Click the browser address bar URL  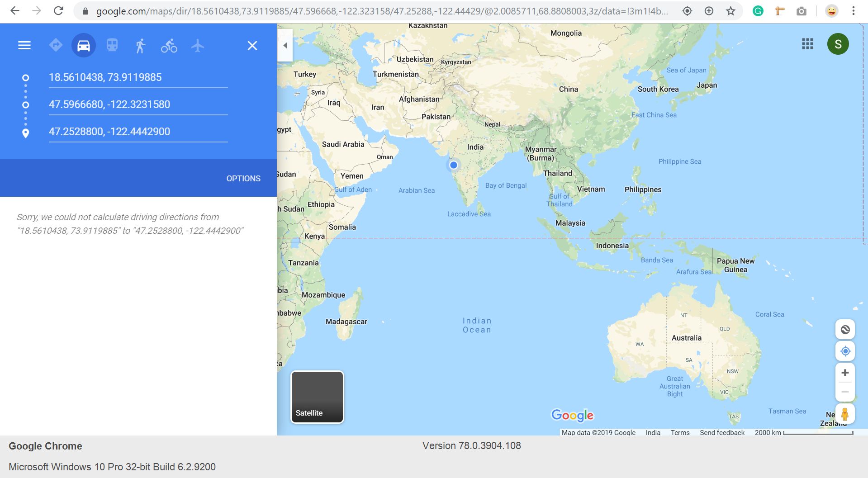pyautogui.click(x=382, y=11)
